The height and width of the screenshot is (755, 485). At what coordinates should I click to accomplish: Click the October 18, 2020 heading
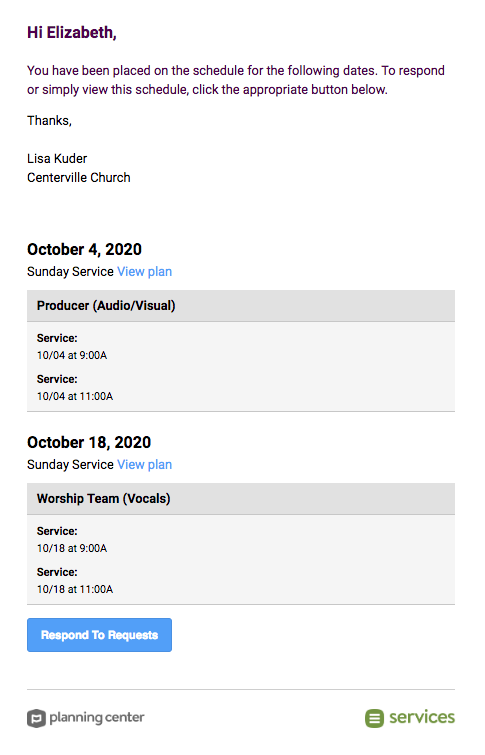(x=89, y=443)
